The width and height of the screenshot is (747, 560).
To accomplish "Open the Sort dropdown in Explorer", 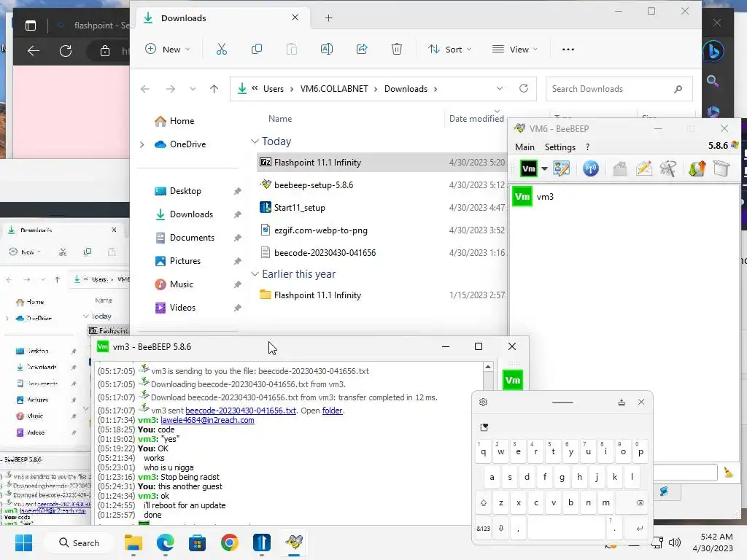I will point(449,49).
